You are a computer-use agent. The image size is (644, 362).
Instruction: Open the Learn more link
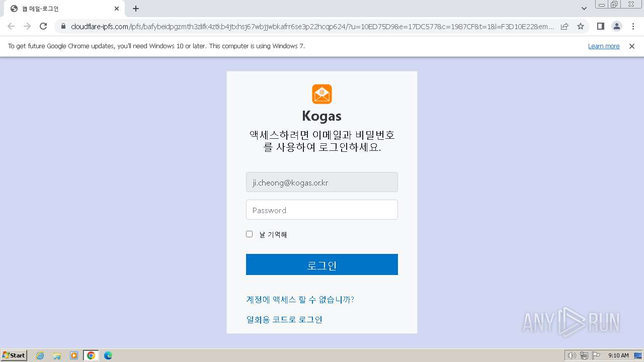point(604,46)
